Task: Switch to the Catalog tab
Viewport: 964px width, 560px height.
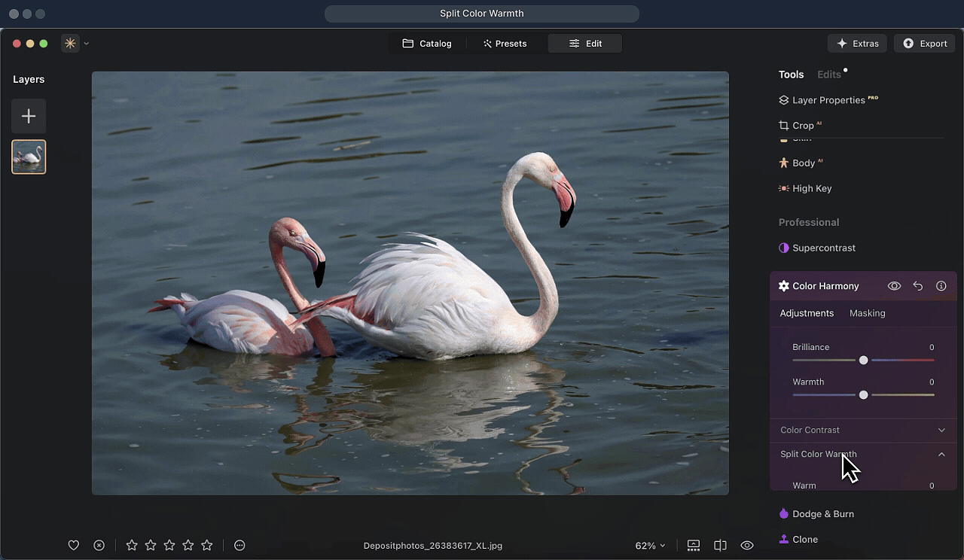Action: point(427,44)
